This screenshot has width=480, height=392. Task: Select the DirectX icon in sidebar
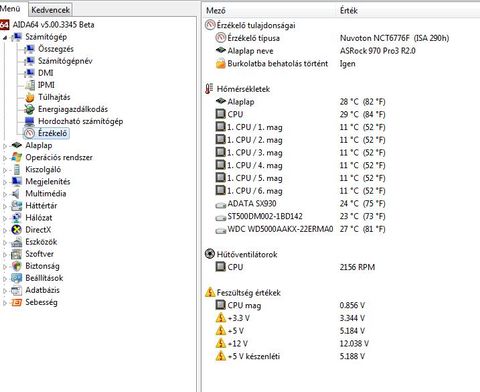click(16, 230)
